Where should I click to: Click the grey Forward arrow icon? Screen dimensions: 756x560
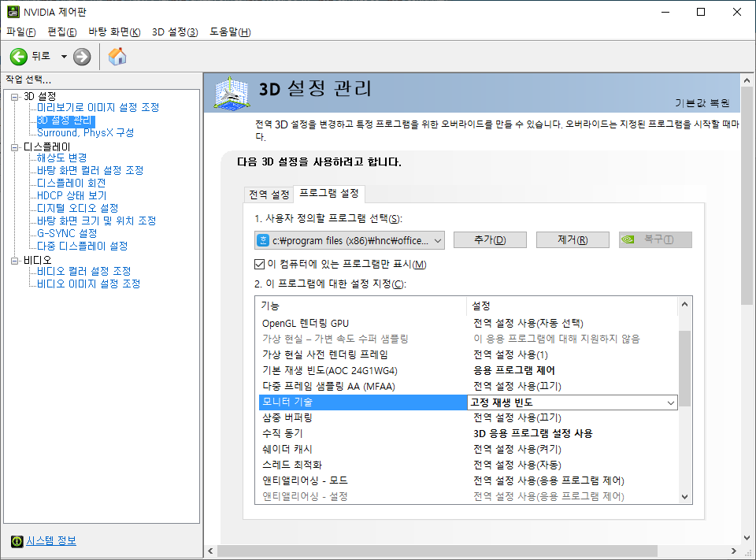point(82,57)
